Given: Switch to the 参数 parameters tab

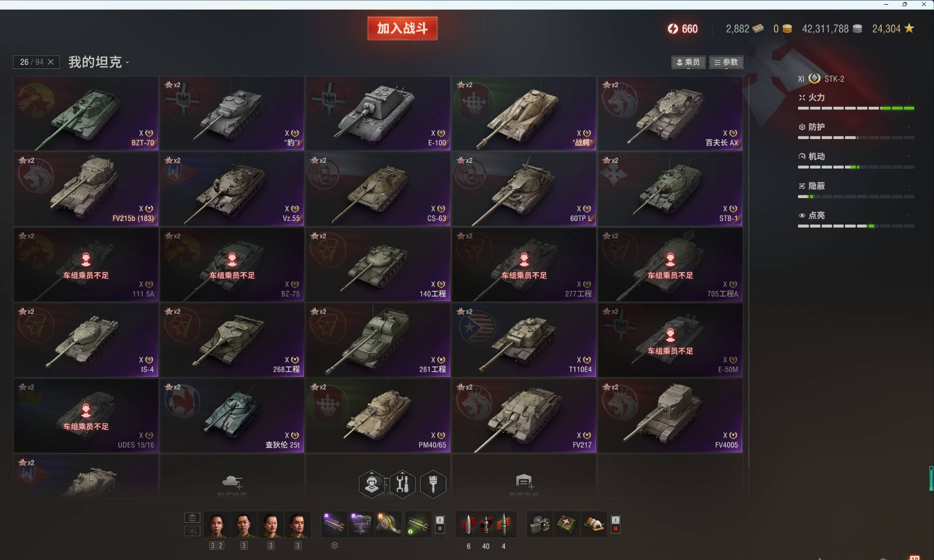Looking at the screenshot, I should click(x=726, y=62).
